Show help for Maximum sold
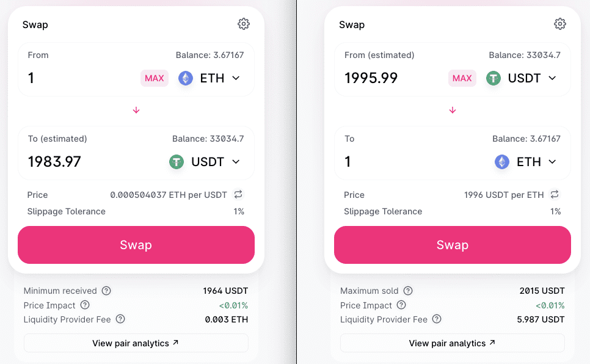 click(x=408, y=291)
